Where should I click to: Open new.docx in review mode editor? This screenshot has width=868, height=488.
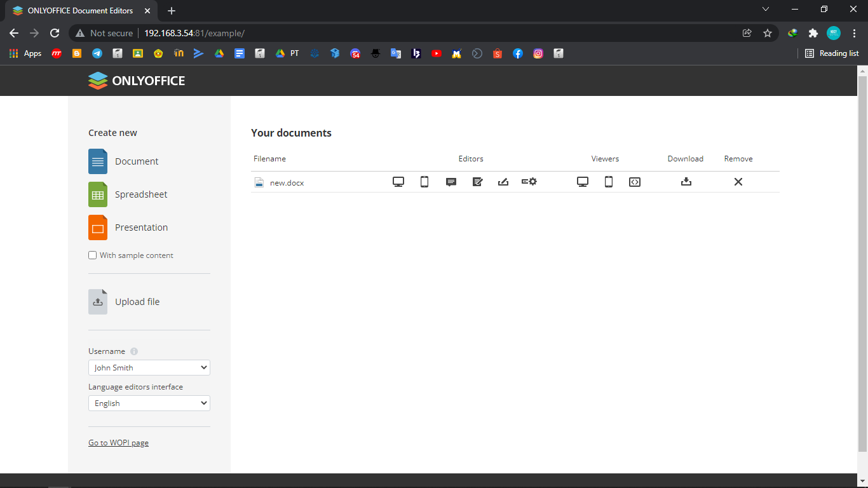[478, 182]
